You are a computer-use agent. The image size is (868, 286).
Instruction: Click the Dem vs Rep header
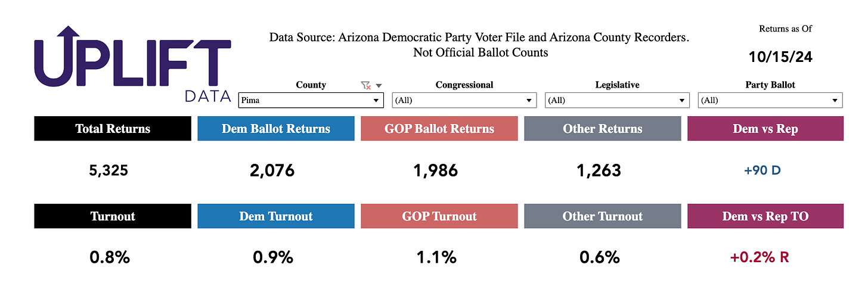[x=765, y=129]
